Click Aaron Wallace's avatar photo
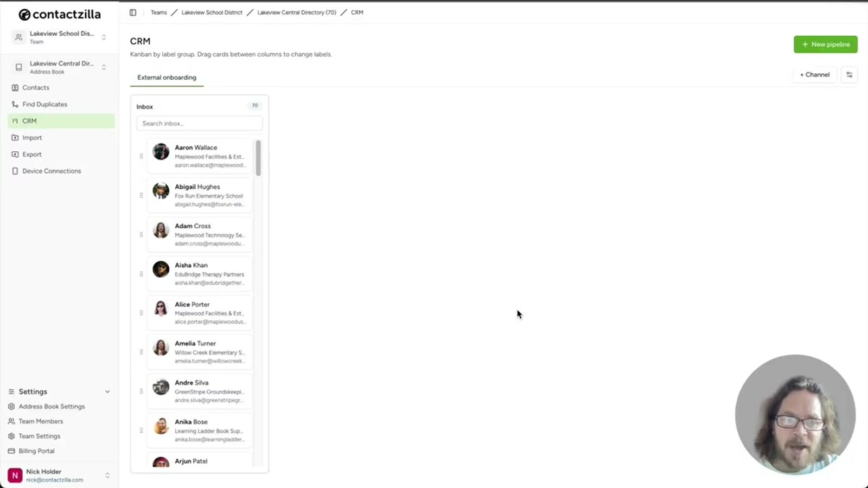The width and height of the screenshot is (868, 488). click(161, 152)
